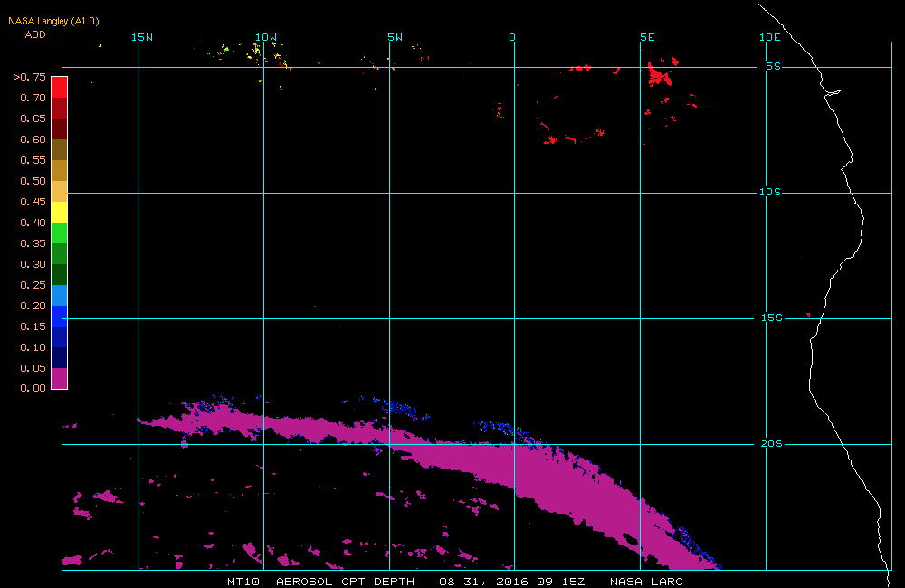The width and height of the screenshot is (905, 588).
Task: Click the 15S latitude label
Action: (770, 318)
